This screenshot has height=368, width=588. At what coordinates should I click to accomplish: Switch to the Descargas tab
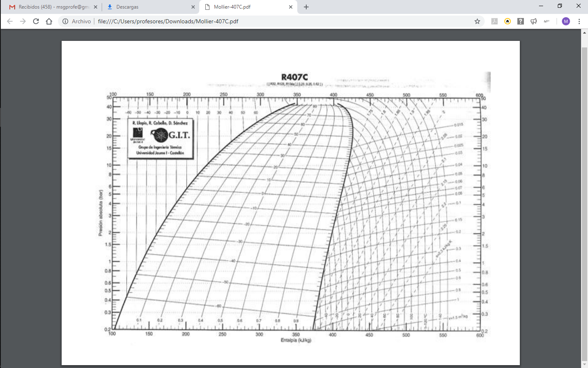(135, 7)
